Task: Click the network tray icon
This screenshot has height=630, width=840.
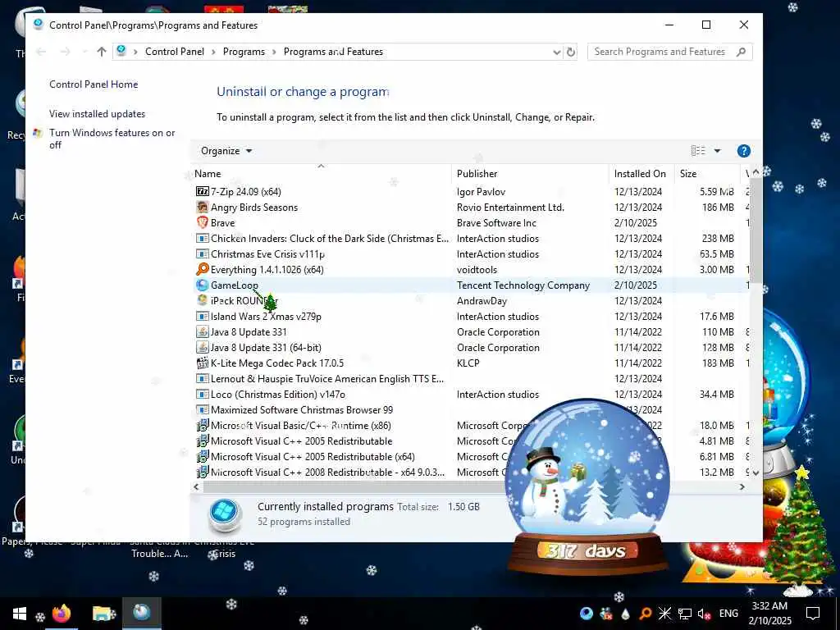Action: [x=685, y=614]
